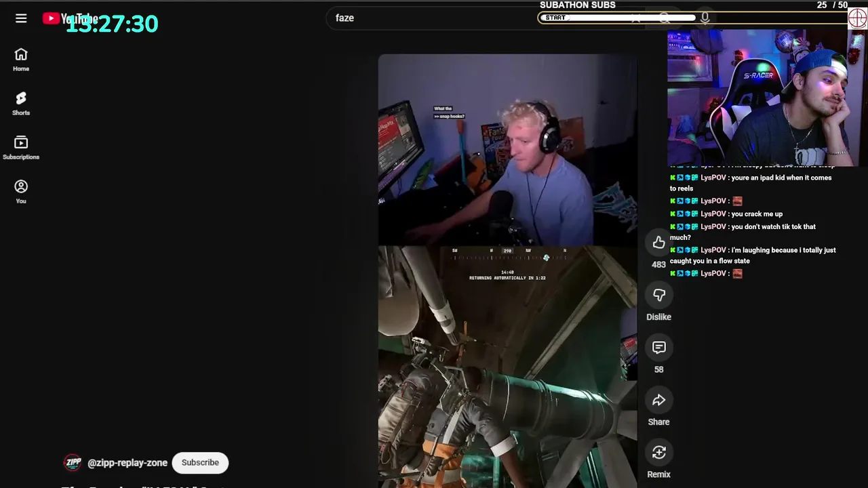Click chat message about ipad kid reels
Image resolution: width=868 pixels, height=488 pixels.
coord(751,183)
